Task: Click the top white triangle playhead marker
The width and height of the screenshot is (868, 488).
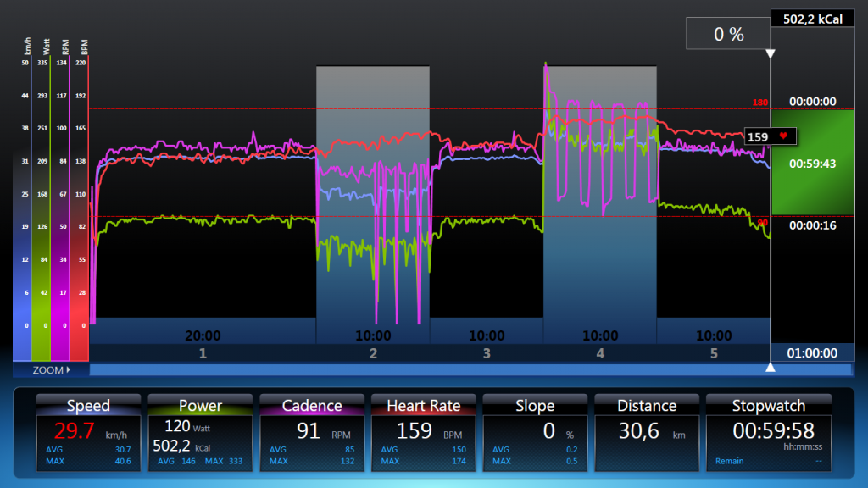Action: coord(770,54)
